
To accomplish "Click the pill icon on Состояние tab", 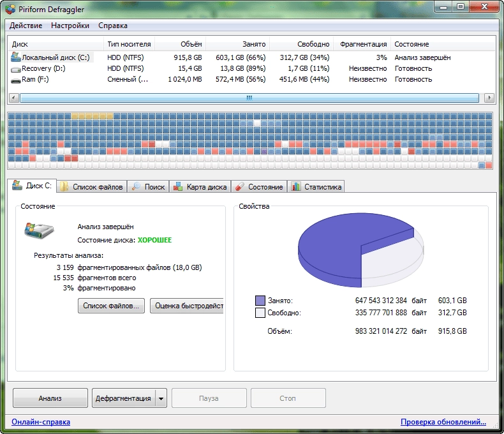I will pyautogui.click(x=240, y=187).
